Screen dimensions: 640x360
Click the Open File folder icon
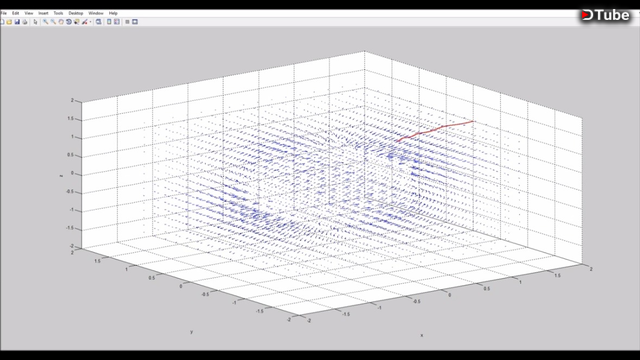(x=9, y=22)
